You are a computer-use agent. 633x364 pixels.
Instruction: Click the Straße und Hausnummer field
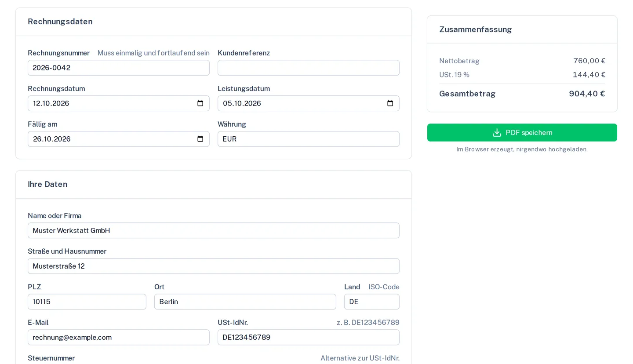pyautogui.click(x=214, y=266)
